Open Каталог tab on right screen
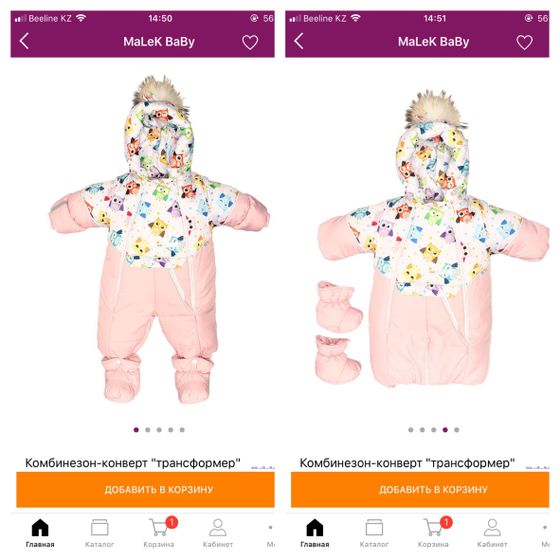 374,533
